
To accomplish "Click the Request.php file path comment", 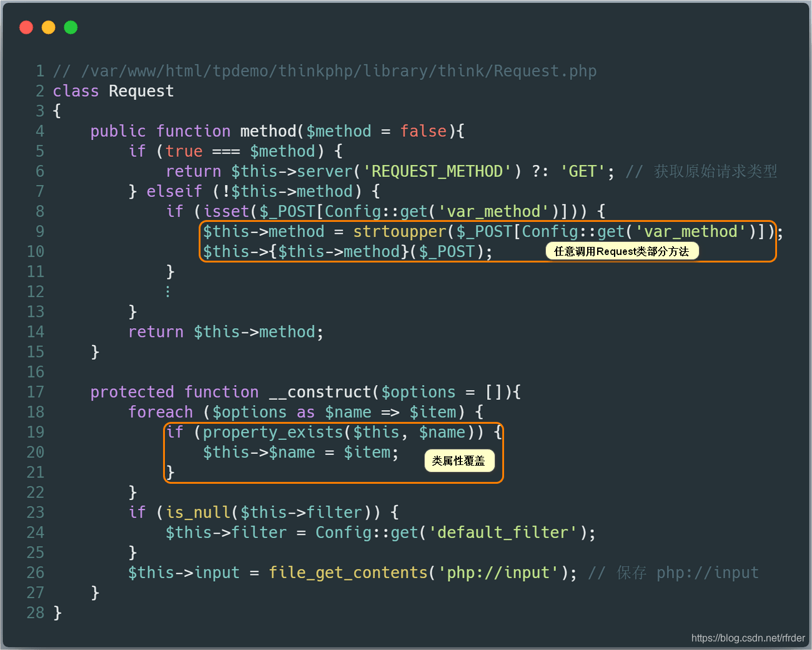I will [x=325, y=71].
